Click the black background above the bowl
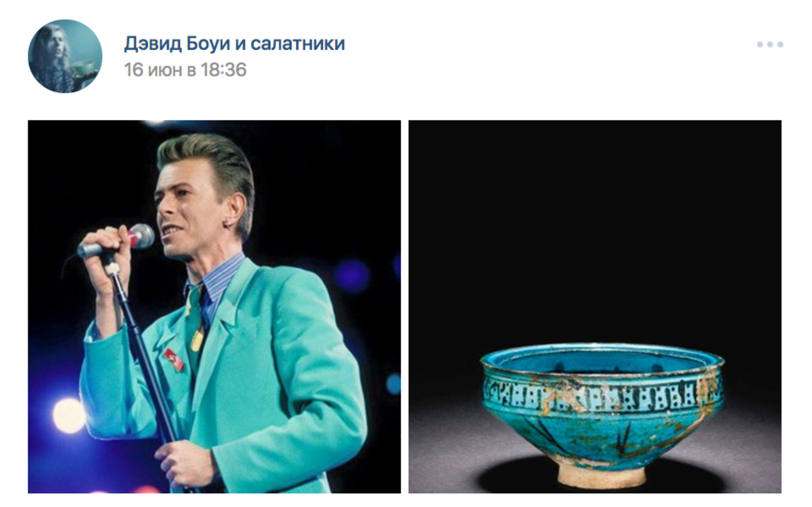812x507 pixels. click(595, 223)
